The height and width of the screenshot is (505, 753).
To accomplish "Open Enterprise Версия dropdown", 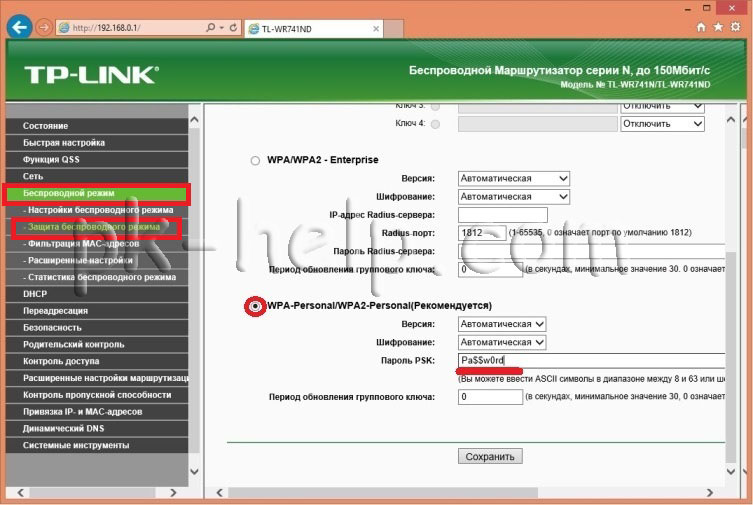I will tap(514, 179).
